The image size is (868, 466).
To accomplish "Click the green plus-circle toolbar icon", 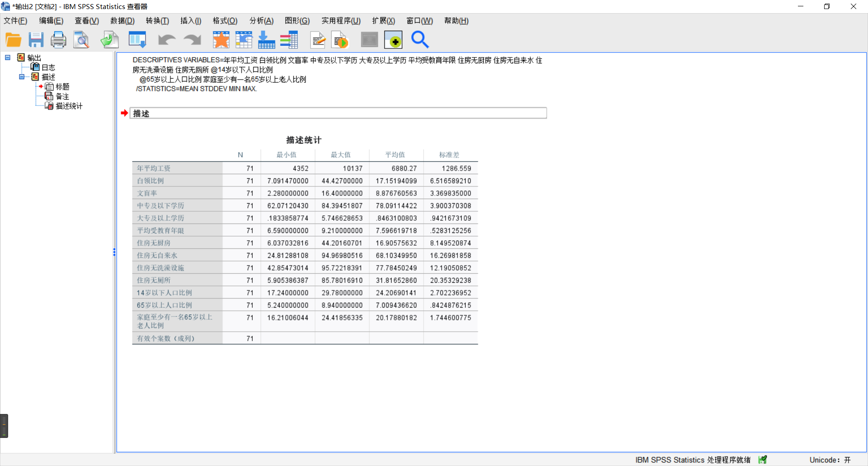I will [393, 40].
